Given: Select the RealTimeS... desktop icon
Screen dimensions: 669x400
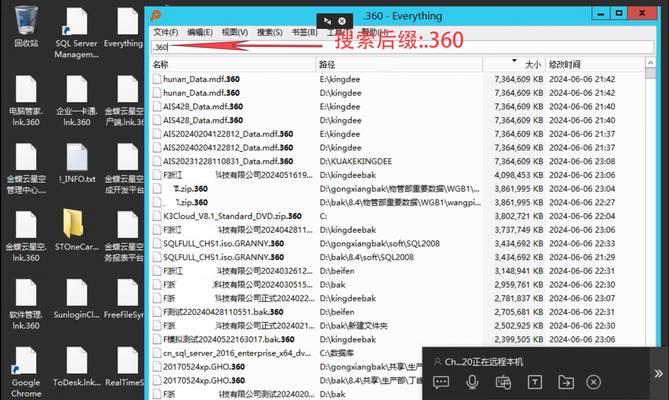Looking at the screenshot, I should click(x=125, y=367).
